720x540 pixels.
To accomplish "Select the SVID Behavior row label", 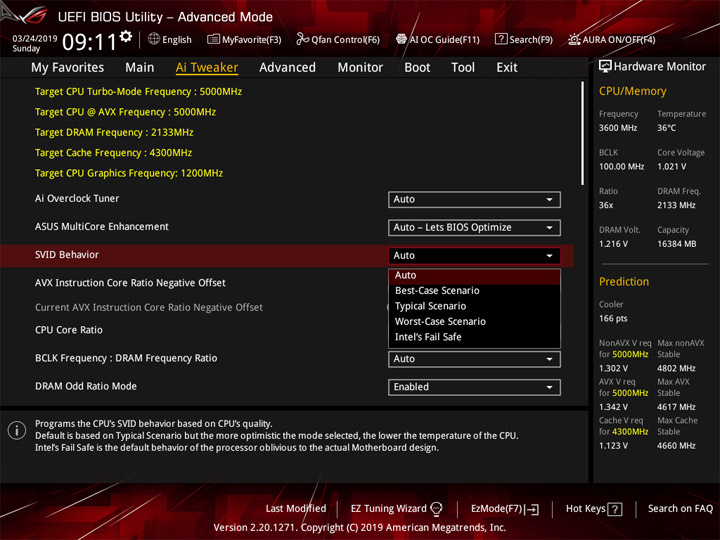I will pos(67,255).
